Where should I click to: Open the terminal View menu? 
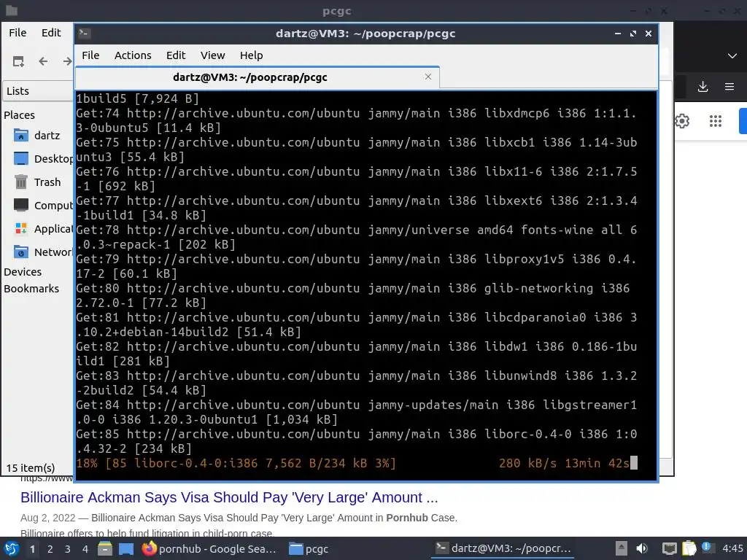[x=212, y=55]
